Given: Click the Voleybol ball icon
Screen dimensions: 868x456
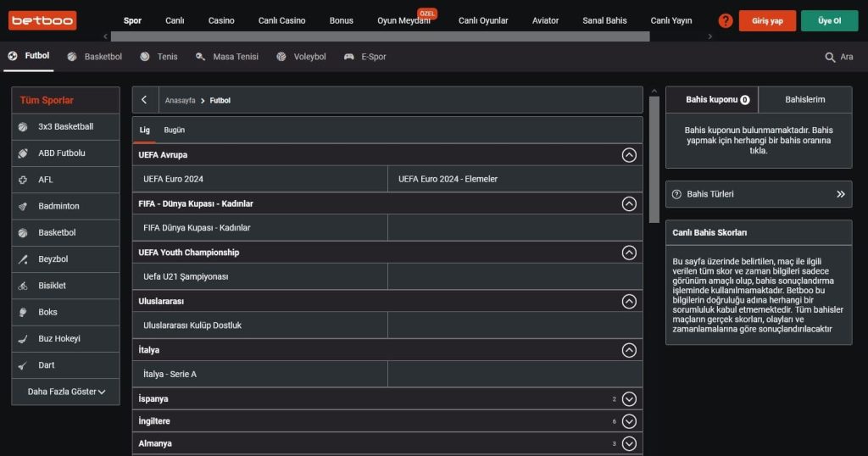Looking at the screenshot, I should [281, 57].
